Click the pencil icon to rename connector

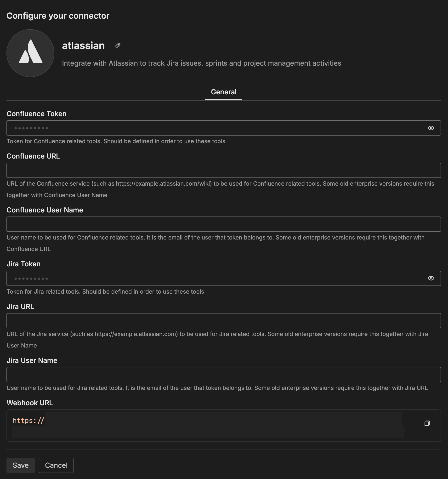(117, 46)
